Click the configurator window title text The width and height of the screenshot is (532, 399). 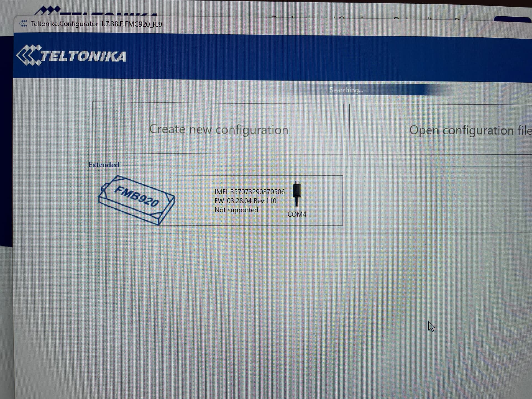click(x=96, y=24)
